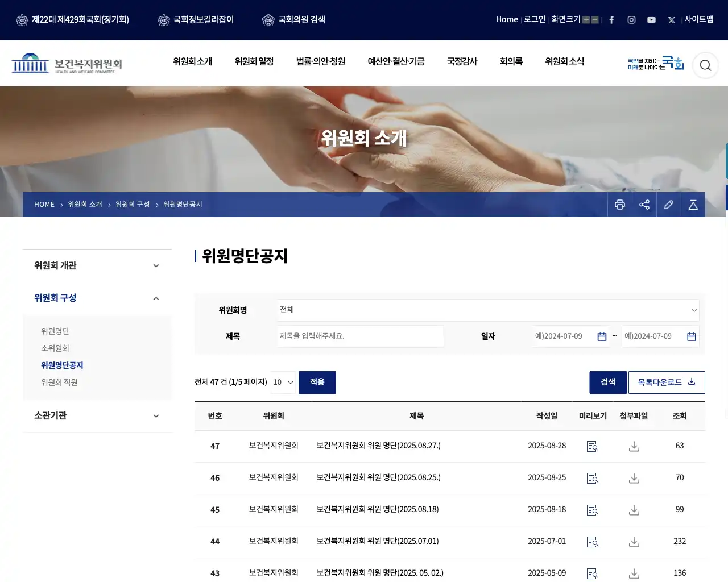Decrease screen size with minus icon
Screen dimensions: 728x582
click(x=595, y=20)
